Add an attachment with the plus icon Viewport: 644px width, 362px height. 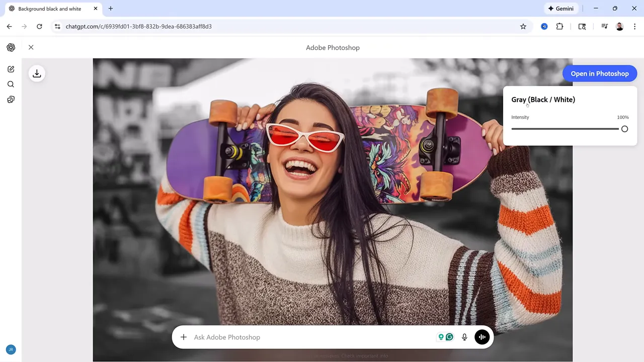[183, 337]
